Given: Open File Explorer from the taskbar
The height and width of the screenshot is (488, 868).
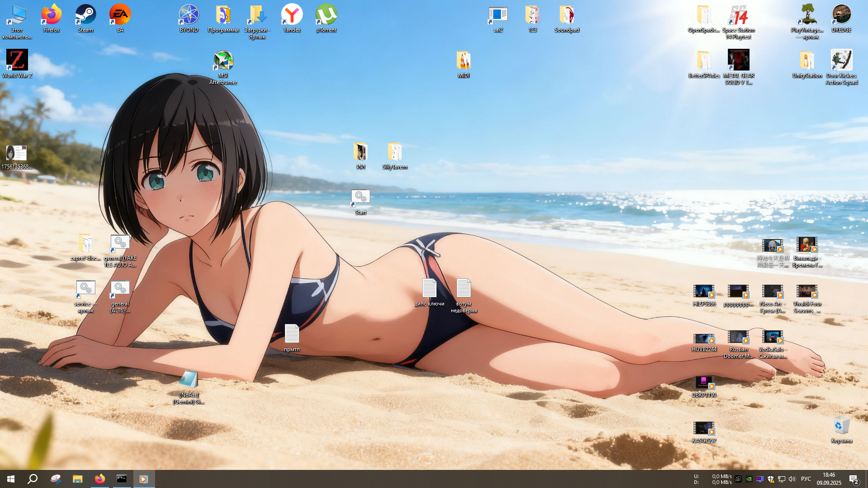Looking at the screenshot, I should tap(78, 479).
